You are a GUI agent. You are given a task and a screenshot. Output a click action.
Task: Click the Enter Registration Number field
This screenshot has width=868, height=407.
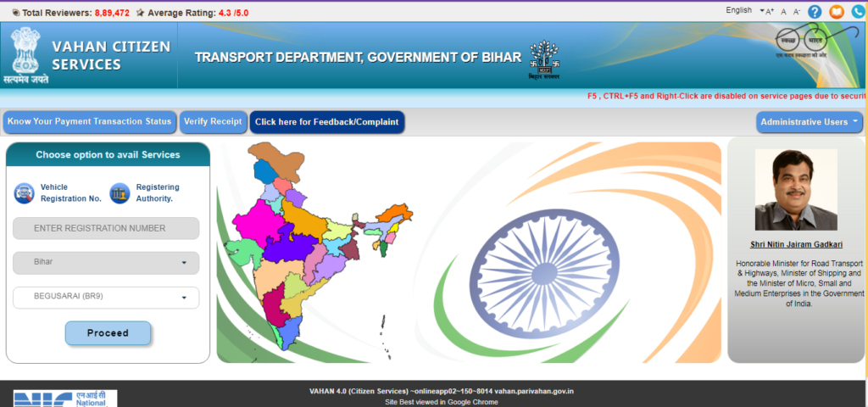(x=106, y=228)
